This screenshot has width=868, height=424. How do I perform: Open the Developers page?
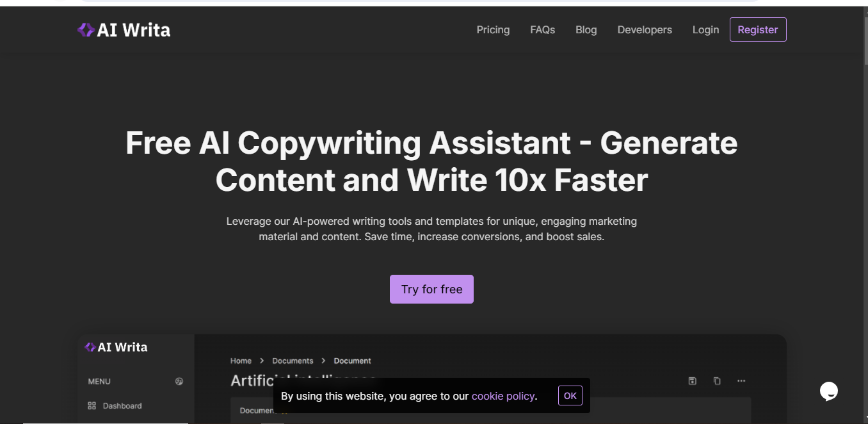coord(645,29)
